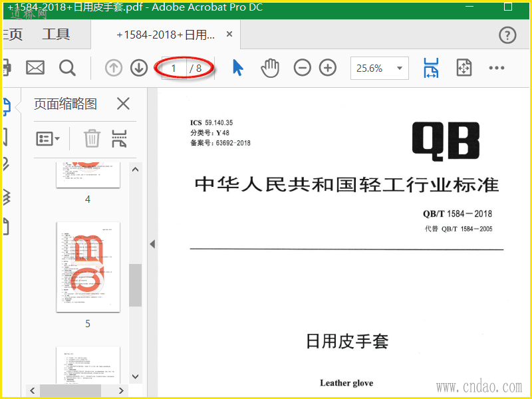Go to next page arrow button
Image resolution: width=532 pixels, height=399 pixels.
click(139, 68)
